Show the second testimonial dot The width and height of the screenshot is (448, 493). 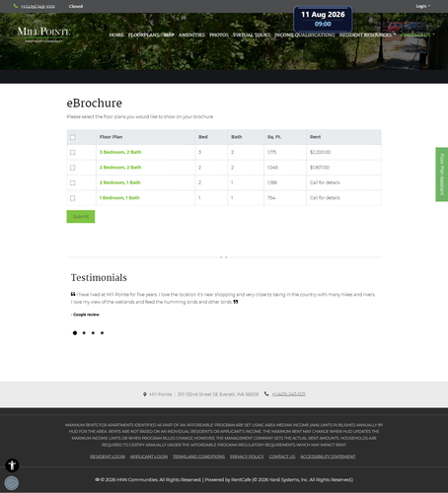[84, 333]
